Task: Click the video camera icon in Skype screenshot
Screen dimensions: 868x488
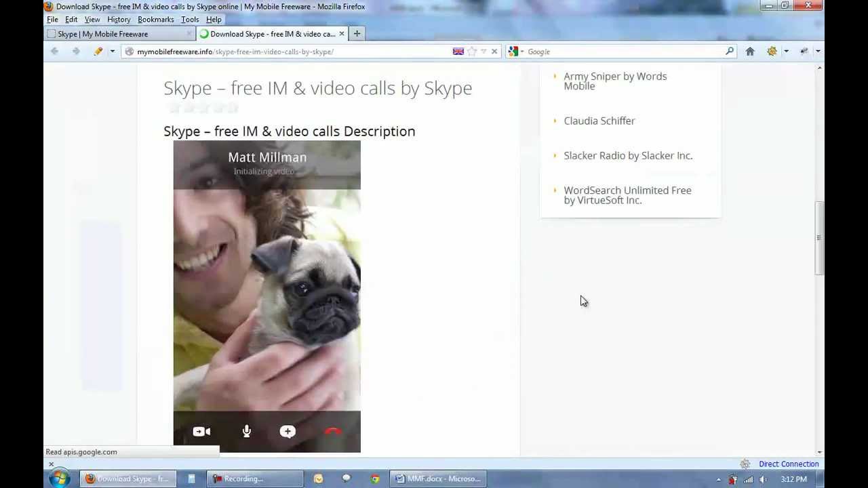Action: point(201,432)
